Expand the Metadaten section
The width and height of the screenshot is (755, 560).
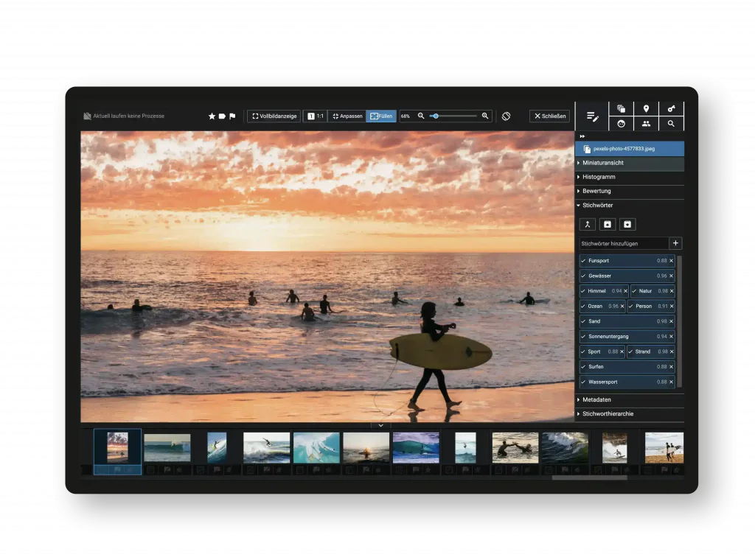tap(596, 399)
